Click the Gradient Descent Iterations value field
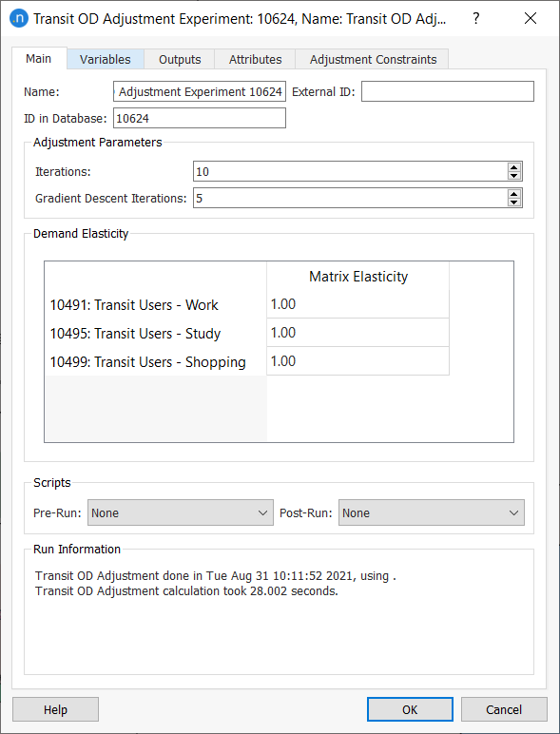The height and width of the screenshot is (734, 560). click(350, 198)
